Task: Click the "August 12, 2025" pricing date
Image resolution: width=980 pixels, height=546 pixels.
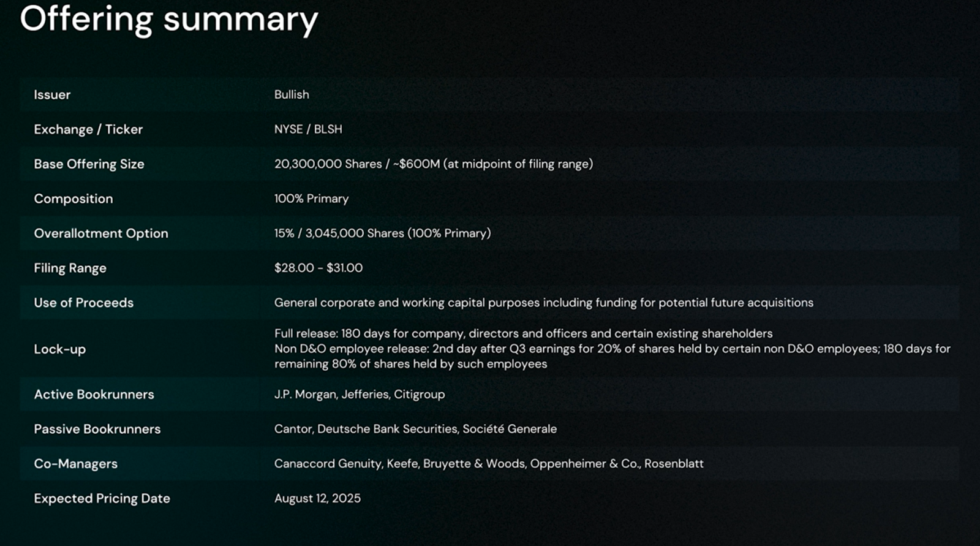Action: 317,499
